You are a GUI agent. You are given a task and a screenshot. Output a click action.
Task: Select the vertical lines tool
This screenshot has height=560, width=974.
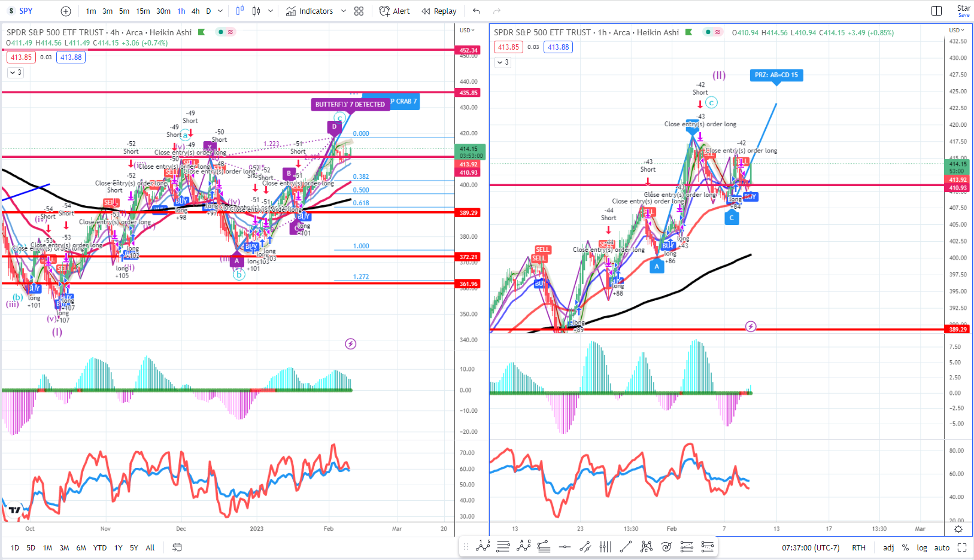coord(606,546)
